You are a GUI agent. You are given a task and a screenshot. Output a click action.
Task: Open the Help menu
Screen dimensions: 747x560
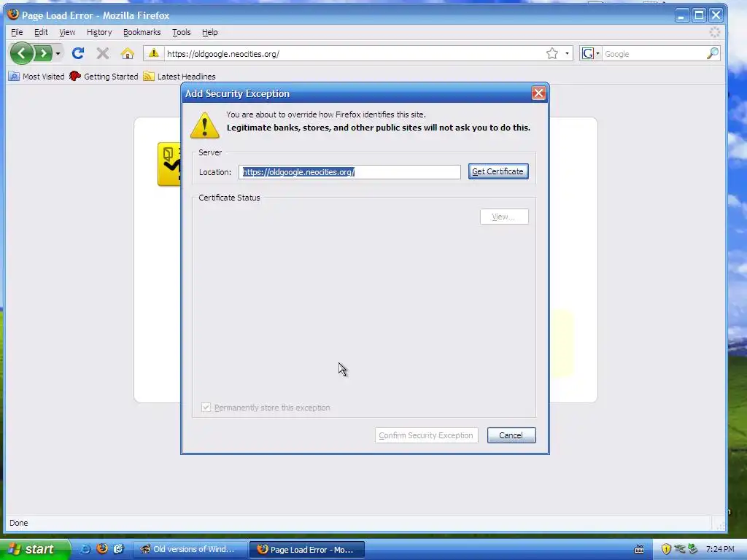click(209, 32)
